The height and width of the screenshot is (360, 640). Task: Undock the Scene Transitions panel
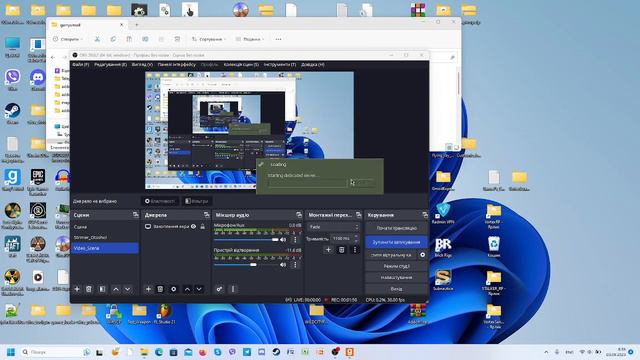(x=358, y=215)
